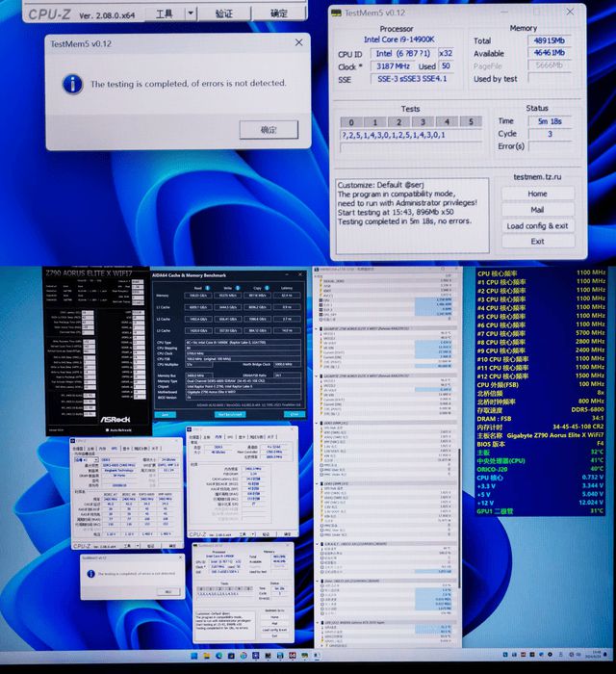Click the 34-45-45-108 CR2 timing value
Screen dimensions: 616x674
578,427
